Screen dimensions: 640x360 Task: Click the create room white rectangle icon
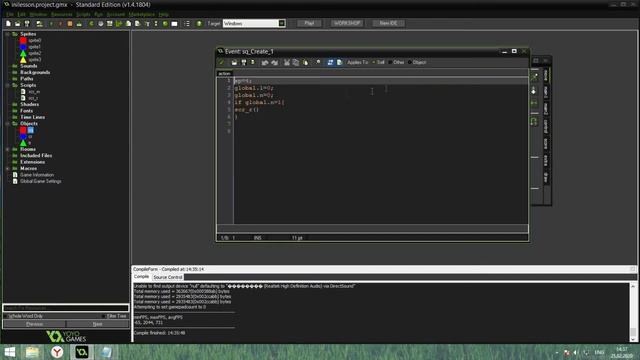click(x=174, y=23)
